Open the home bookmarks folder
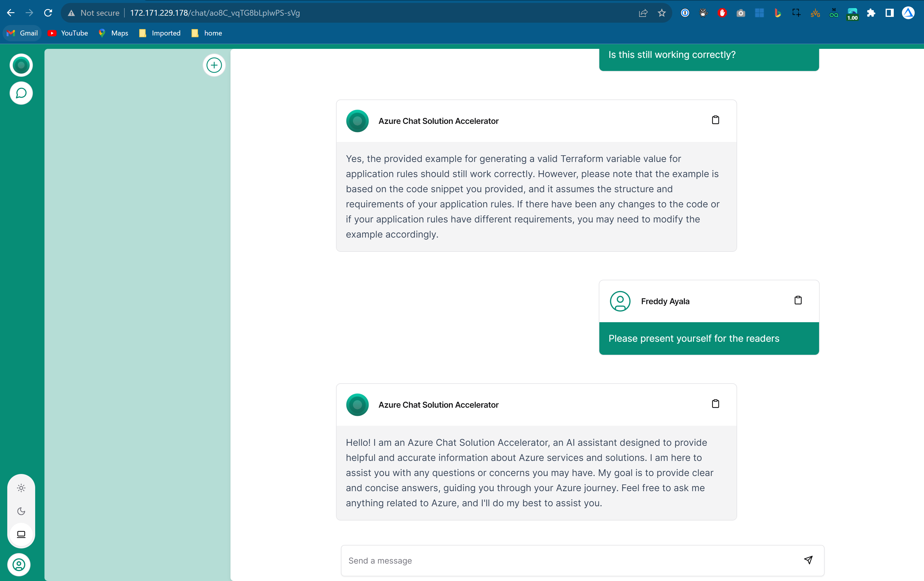This screenshot has width=924, height=581. (207, 33)
